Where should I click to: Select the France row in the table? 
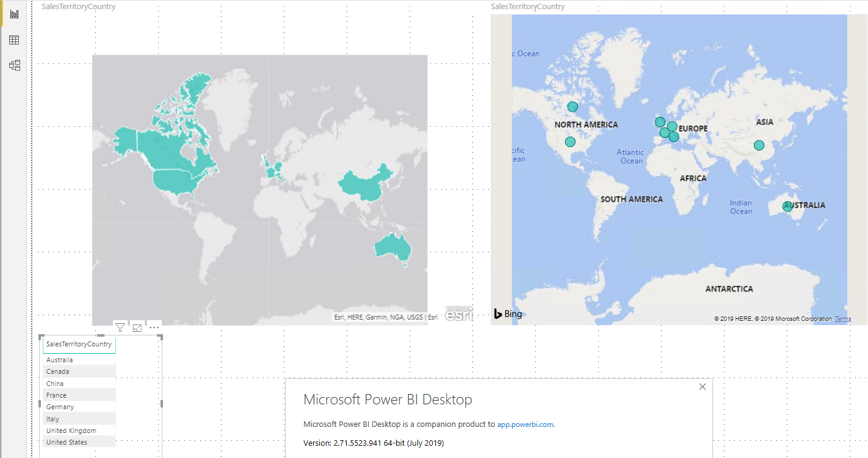79,395
